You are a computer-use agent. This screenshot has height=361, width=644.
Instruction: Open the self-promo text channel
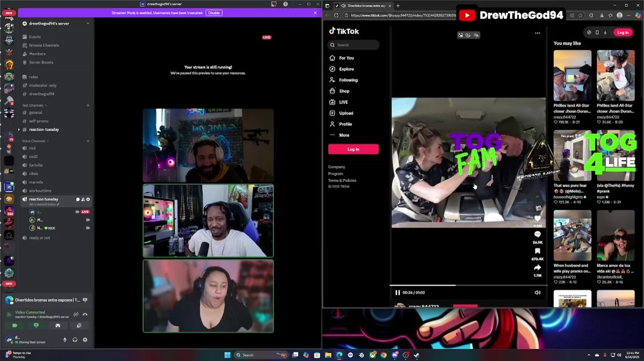click(x=39, y=121)
